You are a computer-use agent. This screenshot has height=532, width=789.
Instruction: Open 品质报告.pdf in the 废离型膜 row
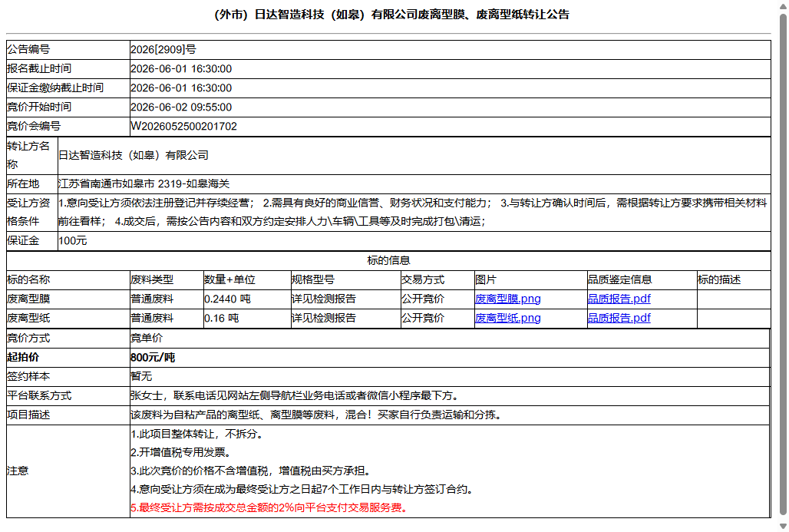619,299
